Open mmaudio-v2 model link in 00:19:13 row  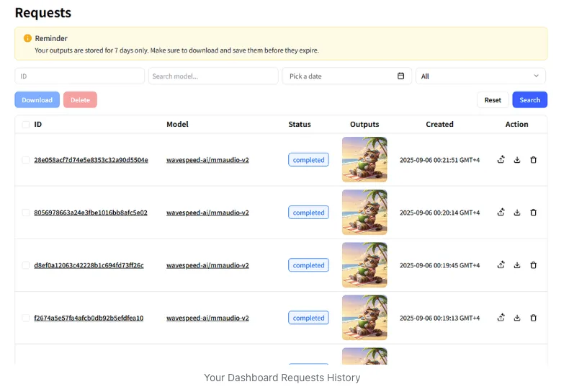pyautogui.click(x=207, y=318)
